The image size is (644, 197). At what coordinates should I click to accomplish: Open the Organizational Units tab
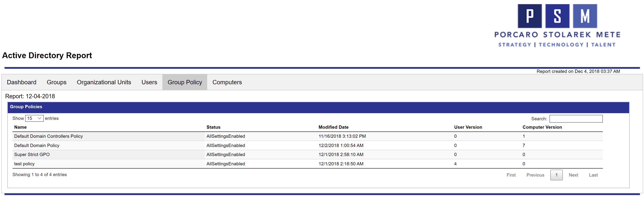104,82
